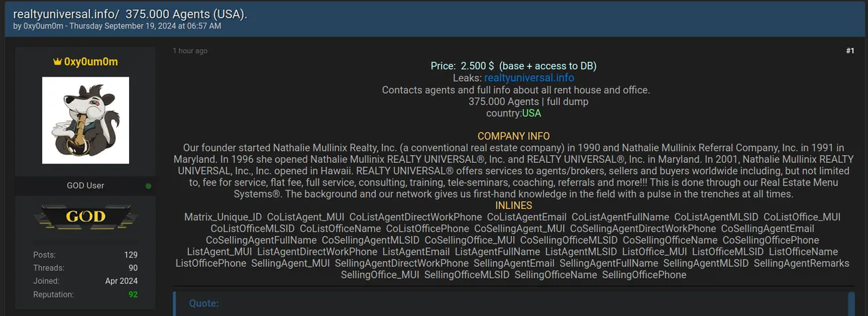
Task: Open the realtyuniversal.info leak link
Action: point(529,78)
